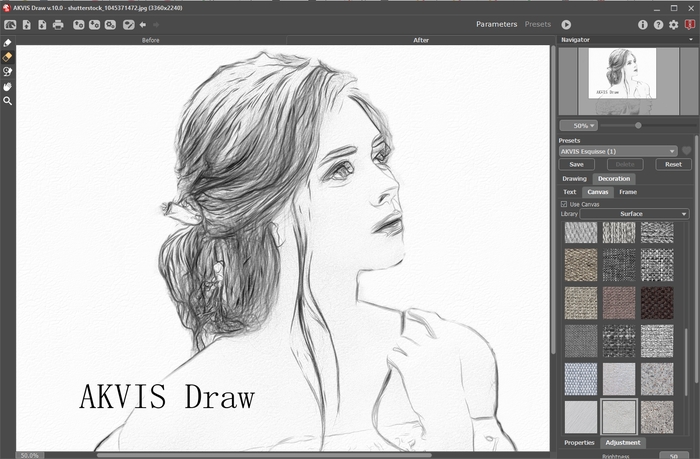This screenshot has width=700, height=459.
Task: Open the Decoration tab
Action: (614, 179)
